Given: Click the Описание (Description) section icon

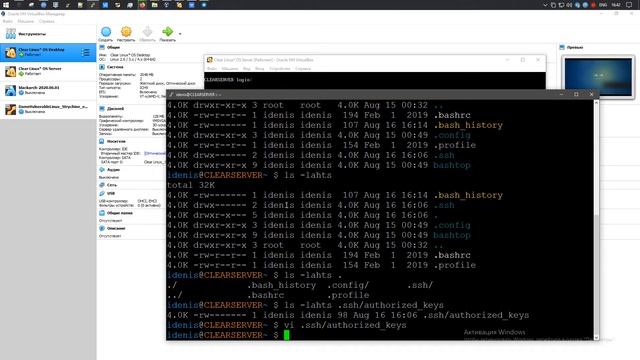Looking at the screenshot, I should pyautogui.click(x=102, y=229).
